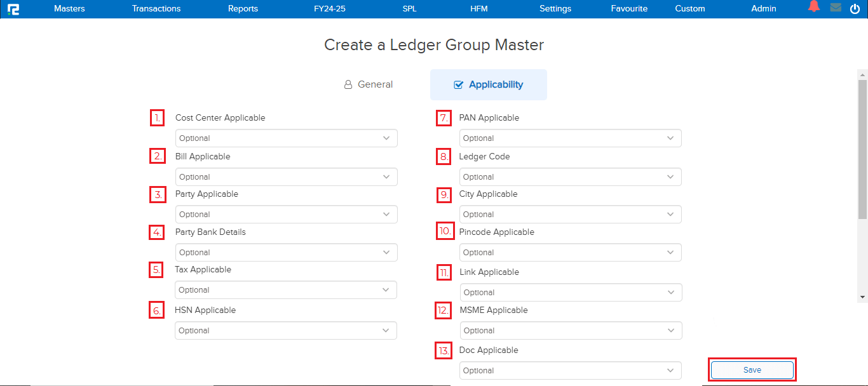Open the Masters menu
Screen dimensions: 868x386
(69, 9)
